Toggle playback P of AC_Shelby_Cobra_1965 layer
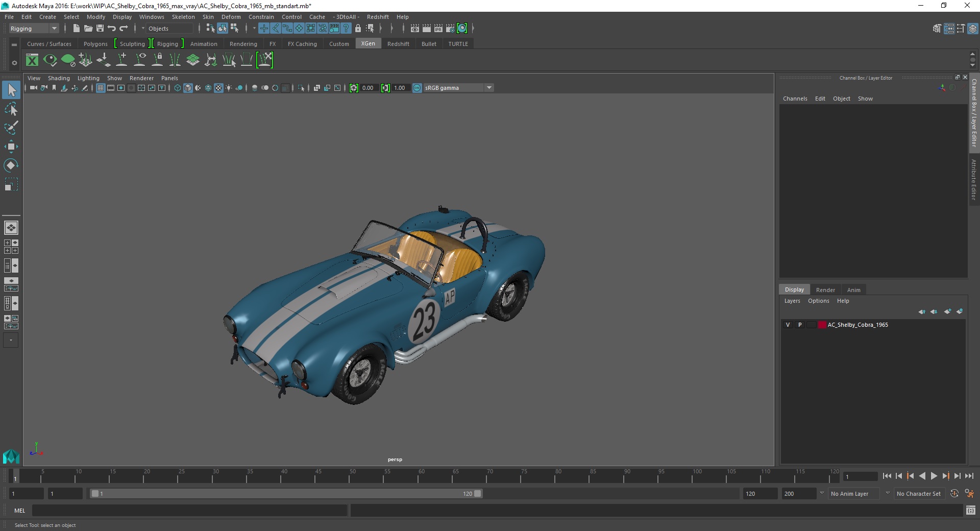 [800, 325]
